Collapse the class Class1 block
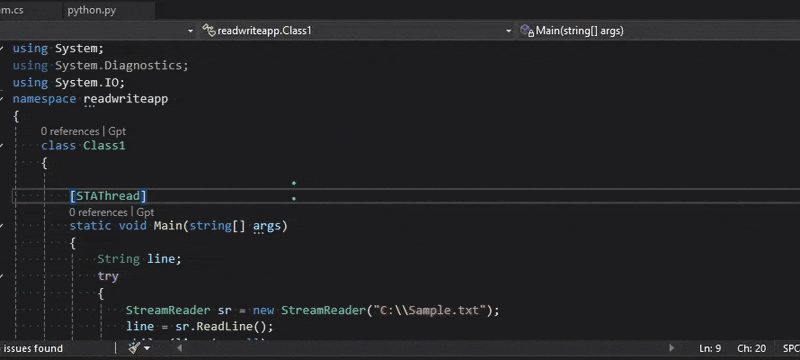The height and width of the screenshot is (360, 800). 2,146
